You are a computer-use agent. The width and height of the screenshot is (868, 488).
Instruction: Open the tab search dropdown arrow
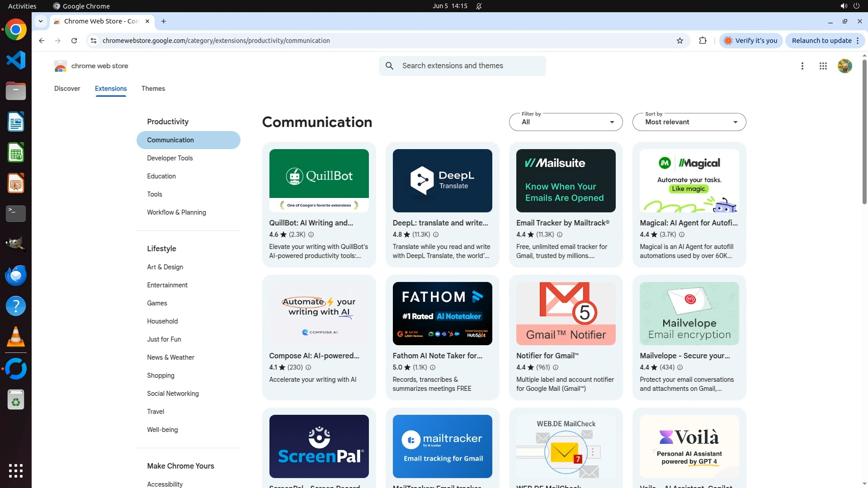point(41,21)
